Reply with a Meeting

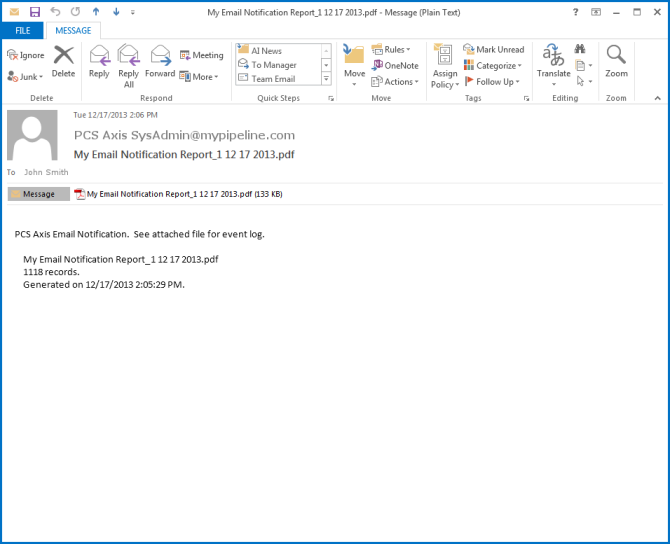coord(201,55)
